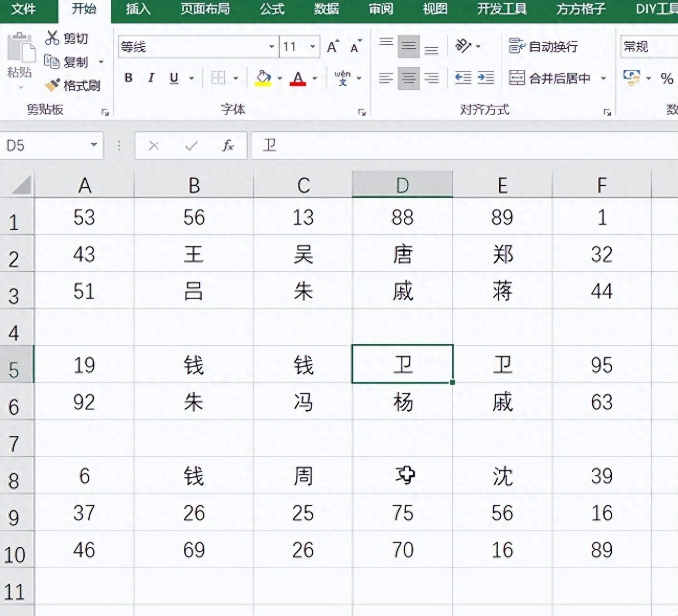The height and width of the screenshot is (616, 678).
Task: Switch to Page Layout (页面布局) tab
Action: (205, 9)
